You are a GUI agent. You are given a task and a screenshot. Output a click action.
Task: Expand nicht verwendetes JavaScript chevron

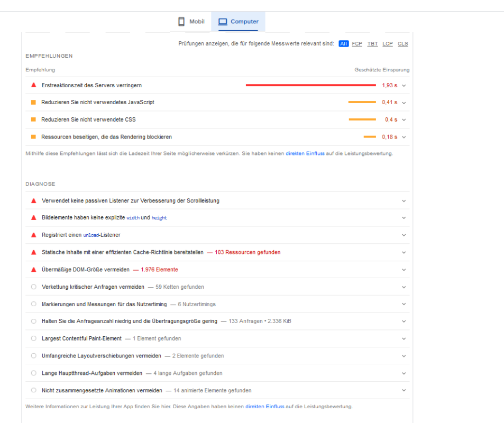click(x=404, y=103)
